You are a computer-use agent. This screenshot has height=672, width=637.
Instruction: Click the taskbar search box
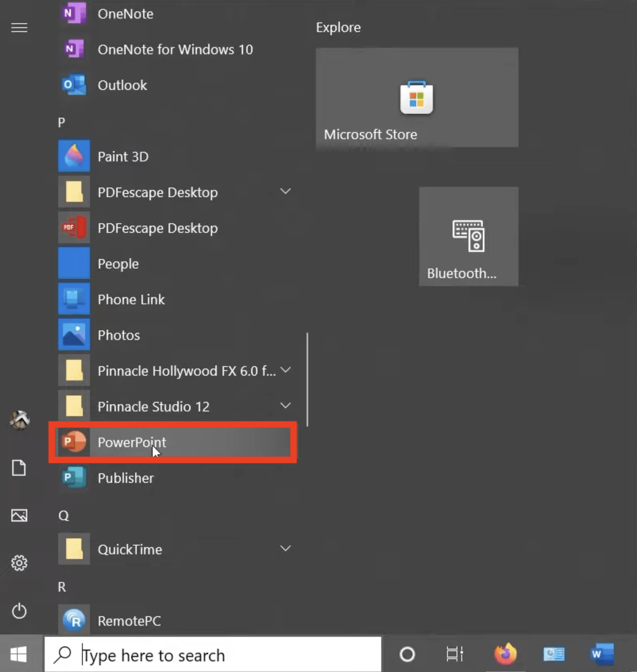[213, 655]
